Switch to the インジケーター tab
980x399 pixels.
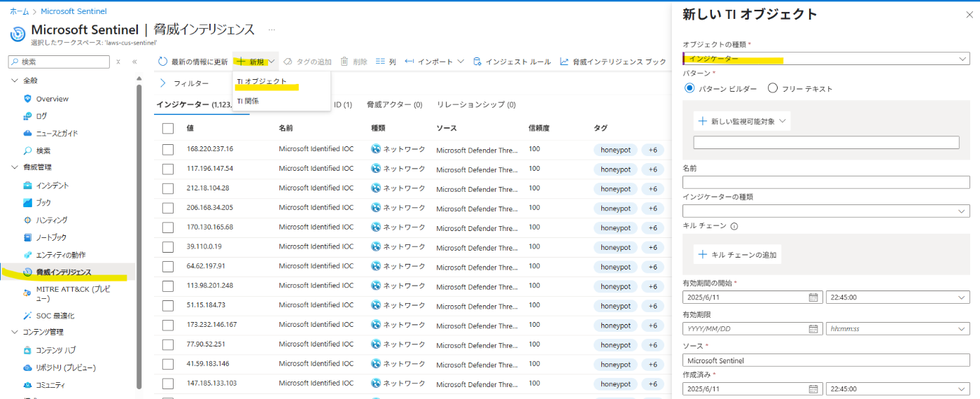tap(195, 105)
